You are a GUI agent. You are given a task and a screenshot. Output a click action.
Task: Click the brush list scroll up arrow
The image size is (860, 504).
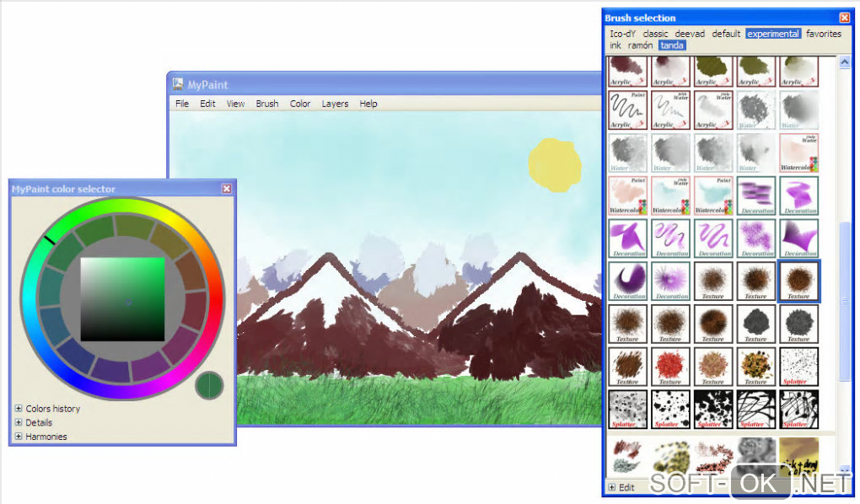[x=845, y=62]
